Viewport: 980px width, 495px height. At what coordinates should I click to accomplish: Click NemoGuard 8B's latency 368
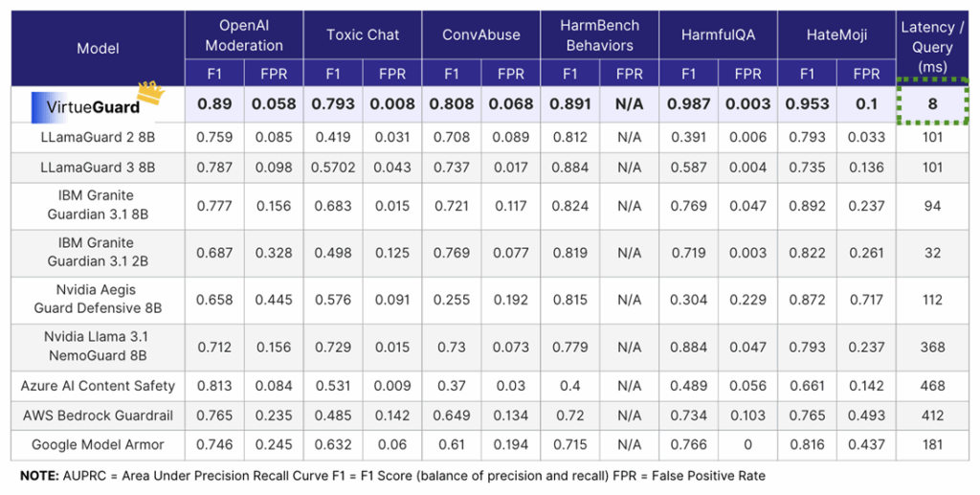point(932,347)
